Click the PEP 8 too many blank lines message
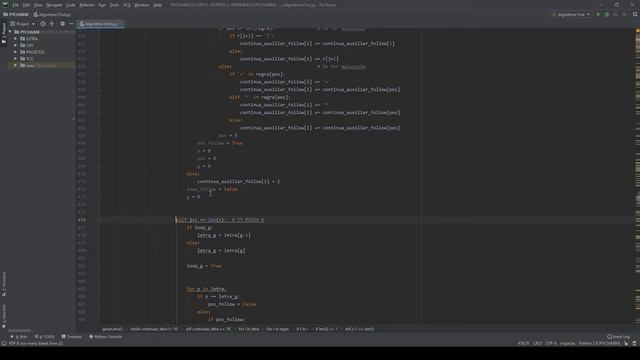Image resolution: width=640 pixels, height=360 pixels. point(36,344)
